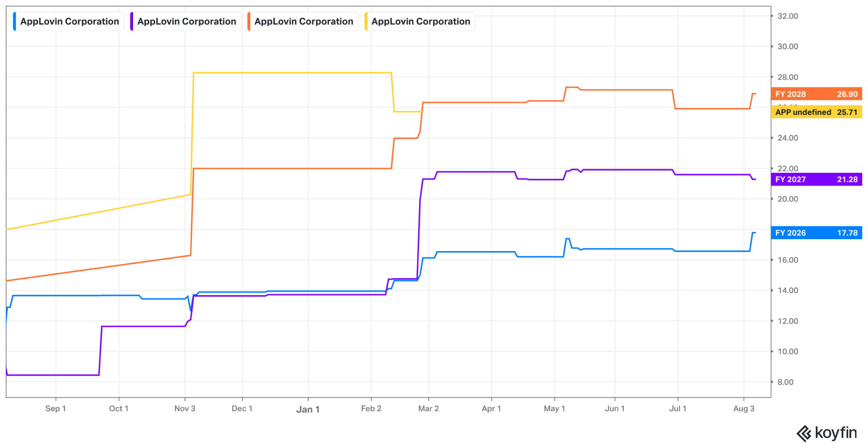Click the 24.00 y-axis label

787,138
